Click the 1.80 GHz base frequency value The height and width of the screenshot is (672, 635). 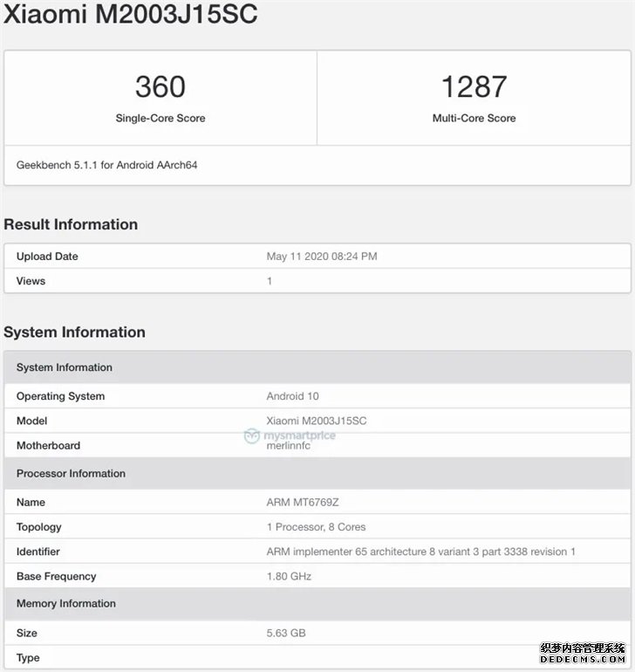point(289,576)
